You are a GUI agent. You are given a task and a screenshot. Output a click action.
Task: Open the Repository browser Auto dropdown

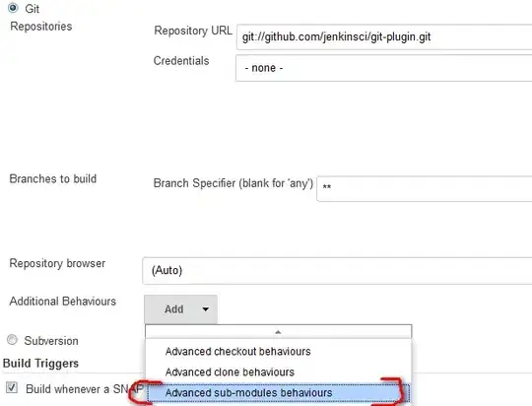tap(337, 271)
